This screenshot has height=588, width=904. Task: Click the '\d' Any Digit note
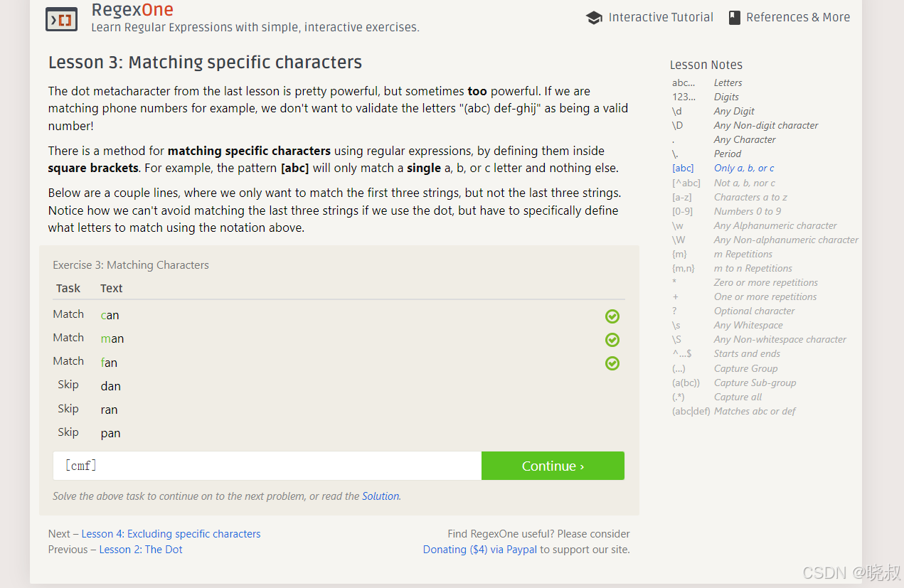click(x=713, y=111)
